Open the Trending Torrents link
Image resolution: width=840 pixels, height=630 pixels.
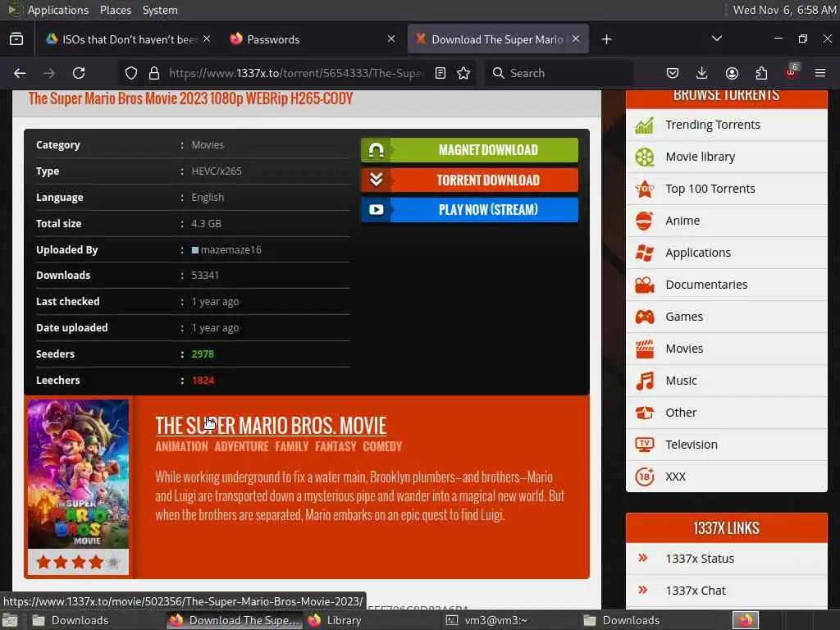coord(713,125)
